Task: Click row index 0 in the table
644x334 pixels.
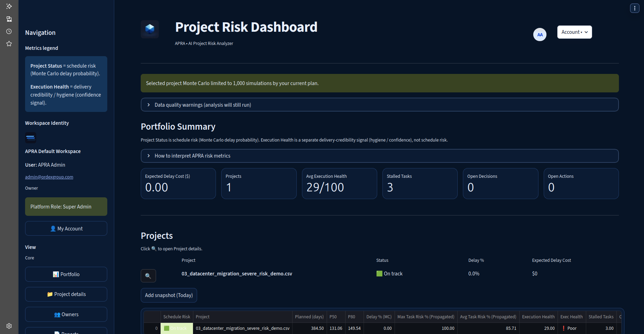Action: pyautogui.click(x=152, y=328)
